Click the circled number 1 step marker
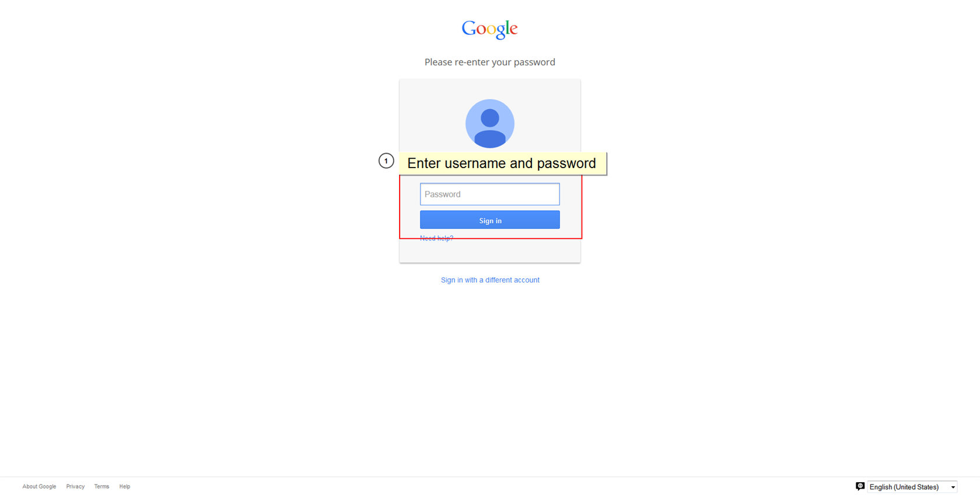 386,161
